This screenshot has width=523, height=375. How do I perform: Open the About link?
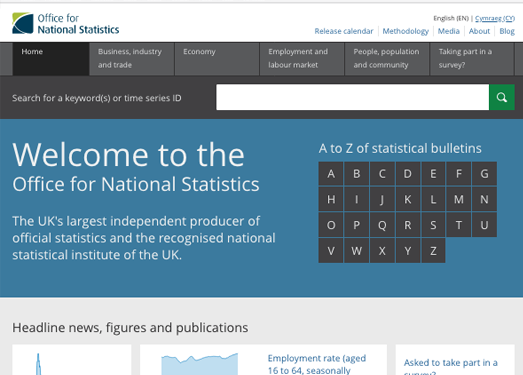click(479, 31)
